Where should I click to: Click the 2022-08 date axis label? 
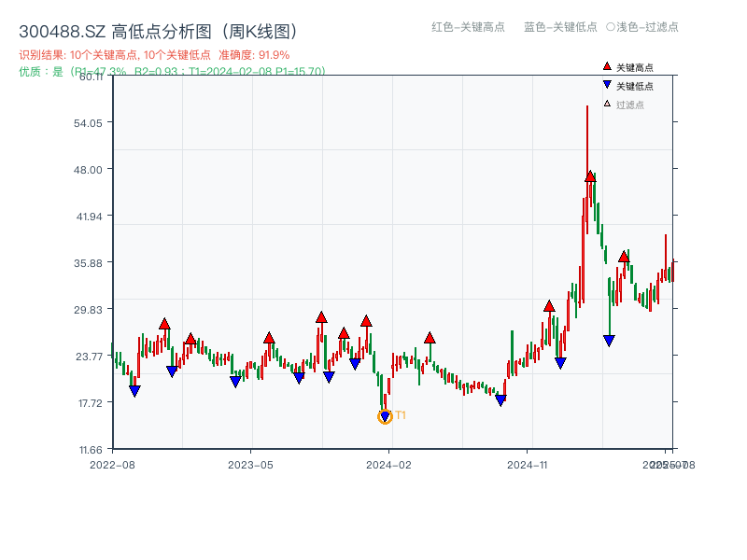[x=112, y=465]
